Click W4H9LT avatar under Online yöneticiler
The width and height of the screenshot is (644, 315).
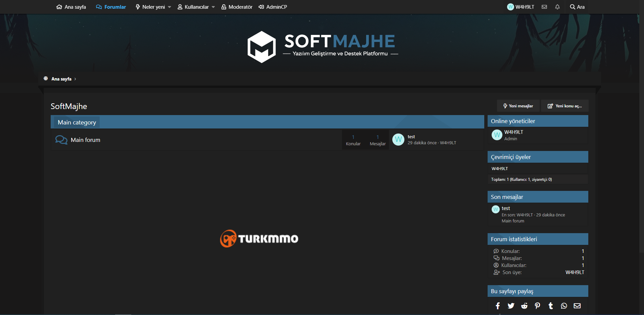497,135
